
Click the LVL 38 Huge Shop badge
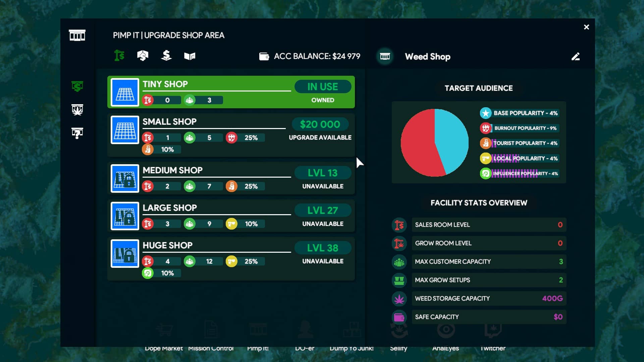pos(323,248)
